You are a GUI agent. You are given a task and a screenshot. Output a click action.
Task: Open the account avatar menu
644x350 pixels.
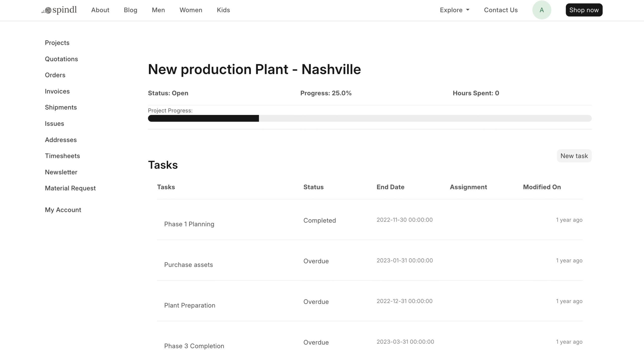(542, 10)
